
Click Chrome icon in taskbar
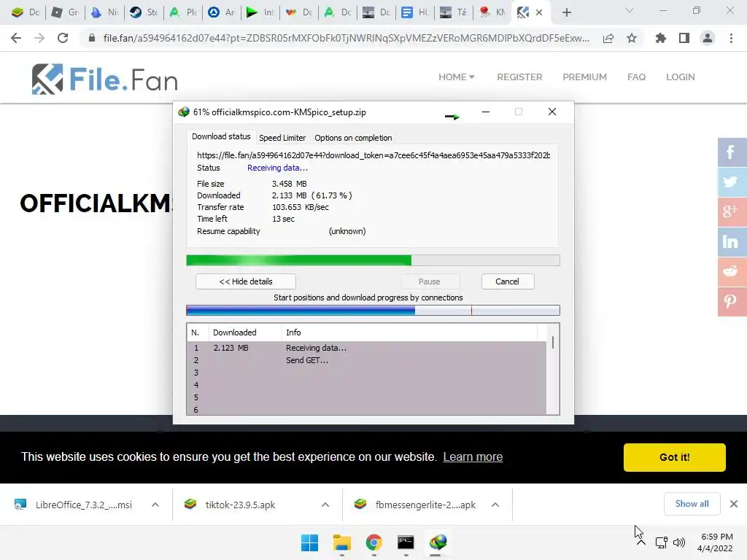click(374, 542)
